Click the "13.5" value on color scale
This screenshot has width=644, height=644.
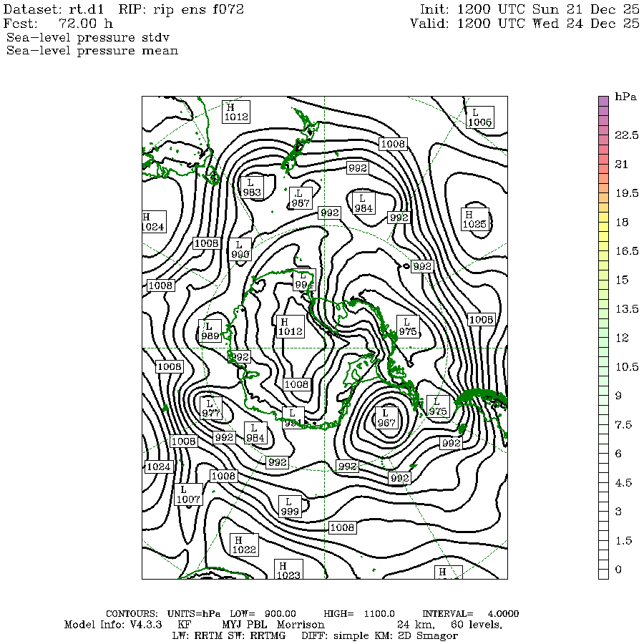[x=627, y=309]
